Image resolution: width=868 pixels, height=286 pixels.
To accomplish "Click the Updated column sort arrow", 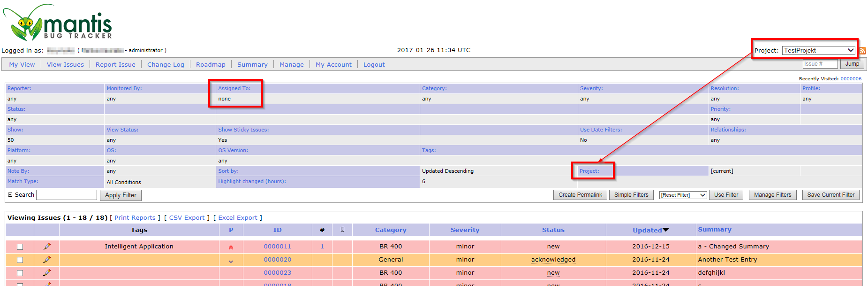I will pyautogui.click(x=665, y=230).
